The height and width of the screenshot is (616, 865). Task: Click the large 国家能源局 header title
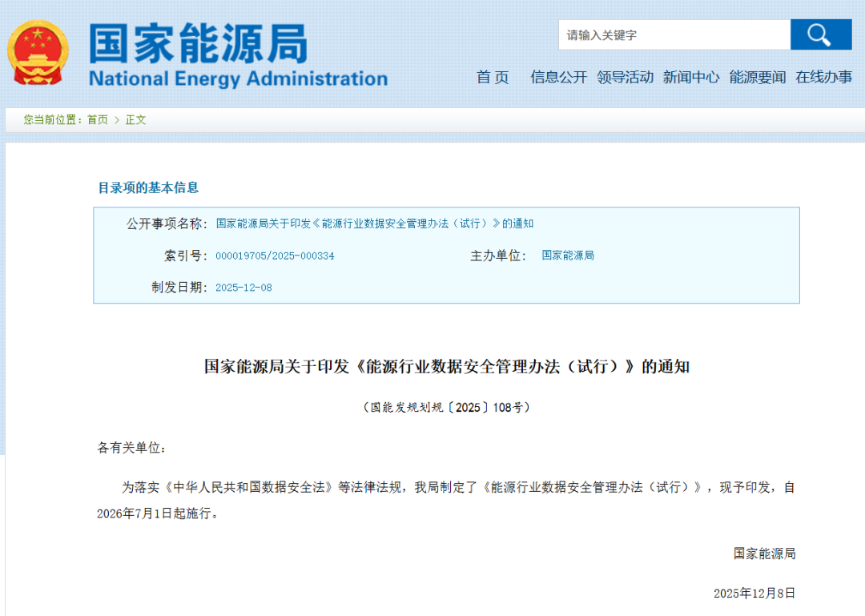198,42
